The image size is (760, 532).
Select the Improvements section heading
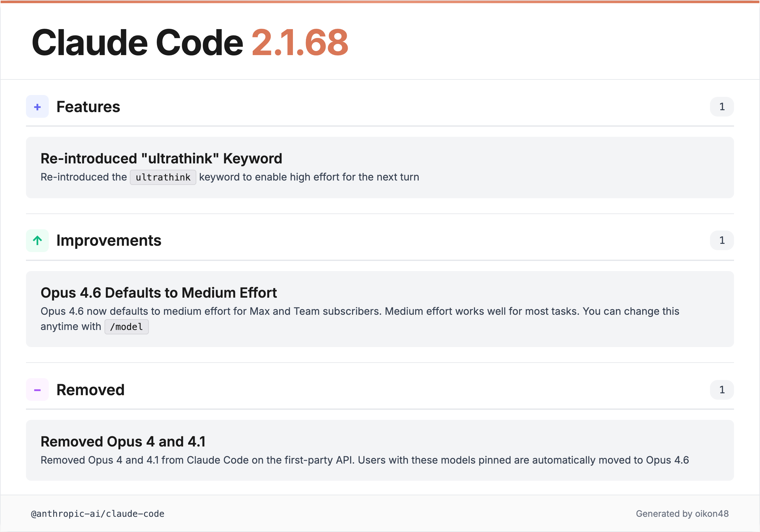[x=109, y=240]
